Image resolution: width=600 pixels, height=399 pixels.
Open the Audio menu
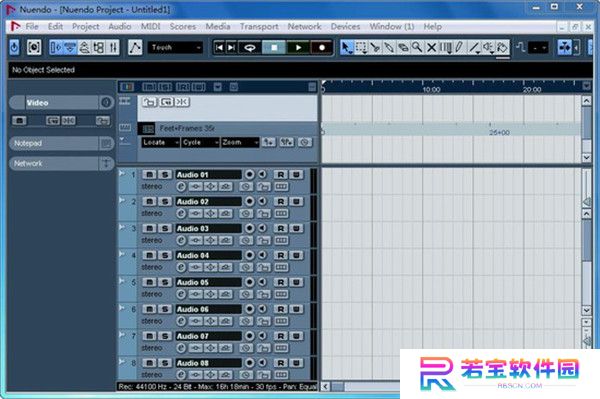tap(120, 26)
